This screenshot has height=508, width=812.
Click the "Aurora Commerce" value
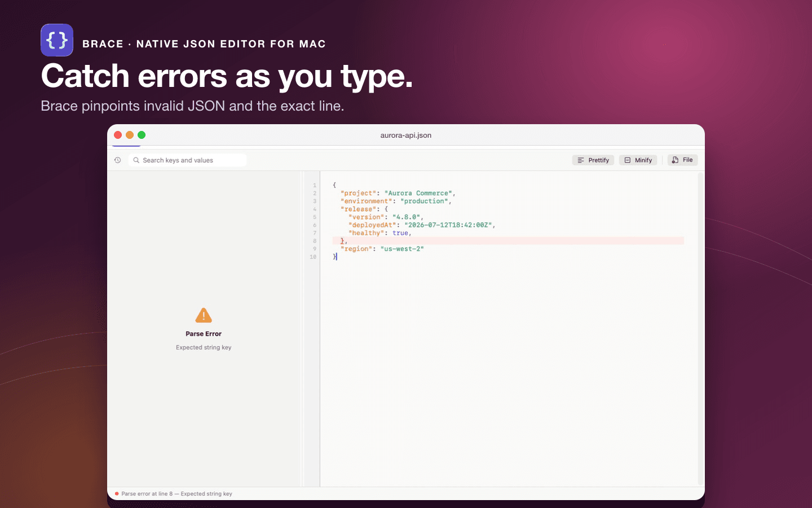pyautogui.click(x=418, y=194)
